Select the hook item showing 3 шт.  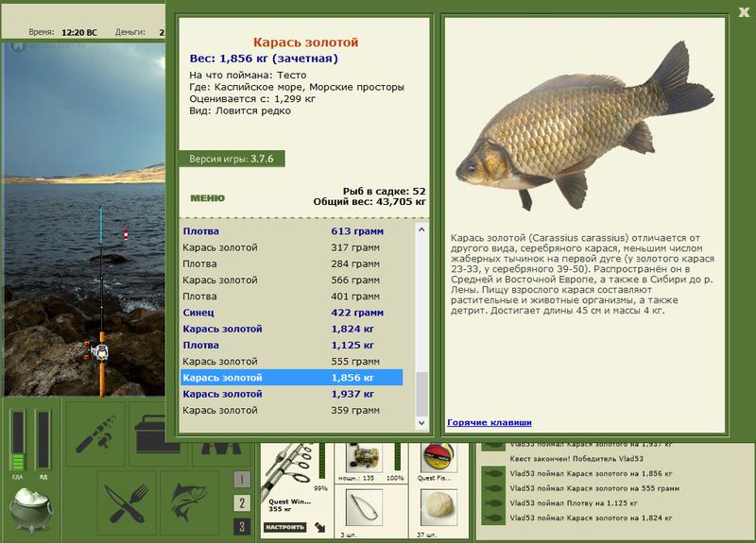(364, 508)
